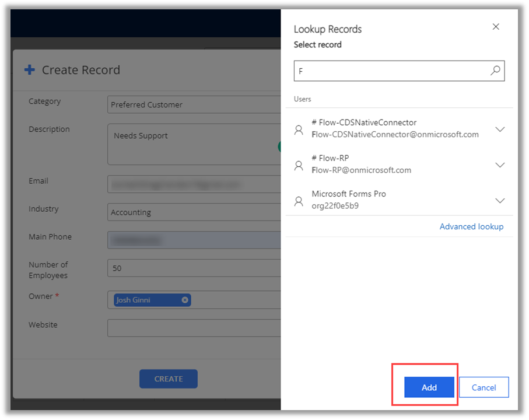Remove Josh Ginni from Owner field
The width and height of the screenshot is (529, 420).
(x=185, y=300)
